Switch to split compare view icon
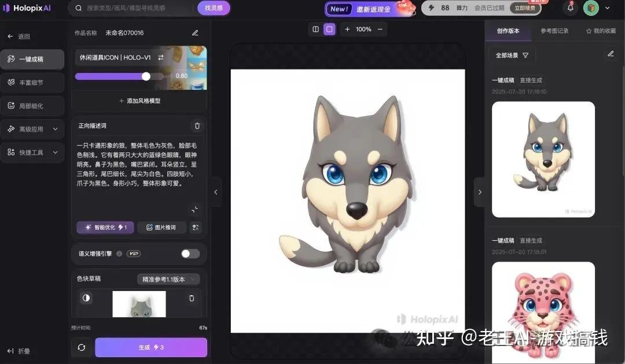The image size is (625, 364). tap(316, 29)
